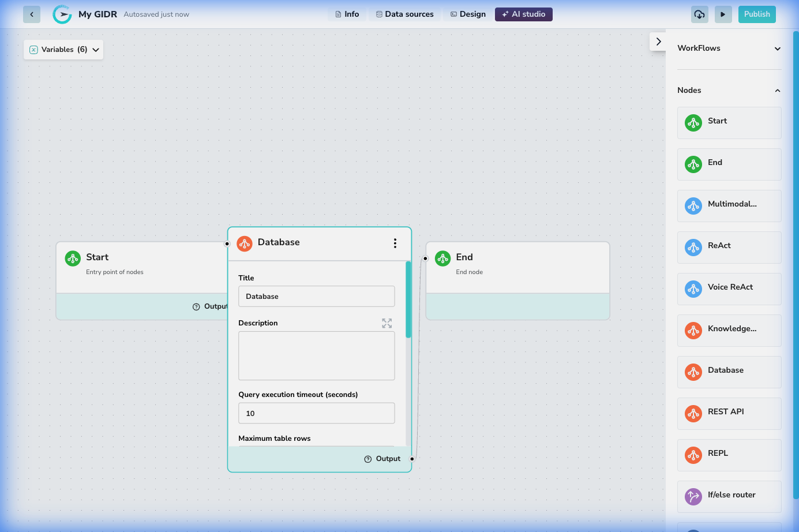Click the End node title on canvas
Screen dimensions: 799x532
pos(464,257)
